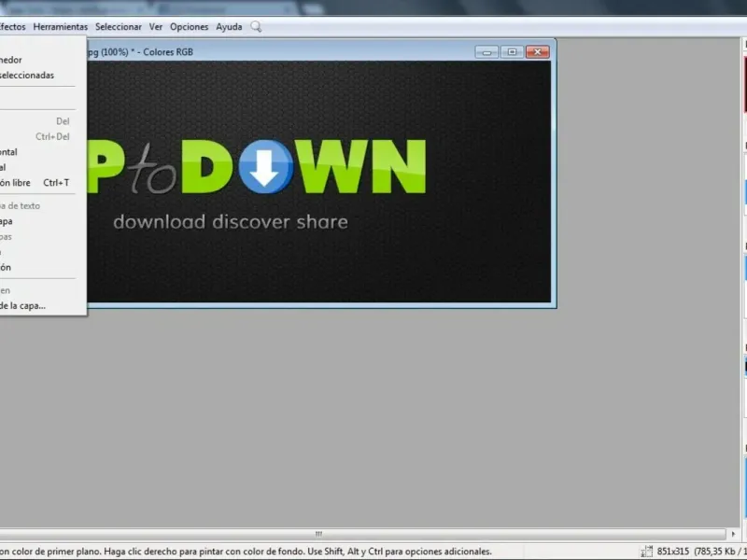Viewport: 747px width, 560px height.
Task: Open the Ver menu
Action: pos(156,27)
